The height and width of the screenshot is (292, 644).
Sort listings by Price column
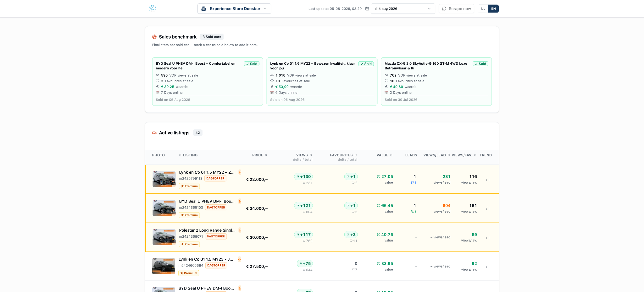[x=260, y=155]
